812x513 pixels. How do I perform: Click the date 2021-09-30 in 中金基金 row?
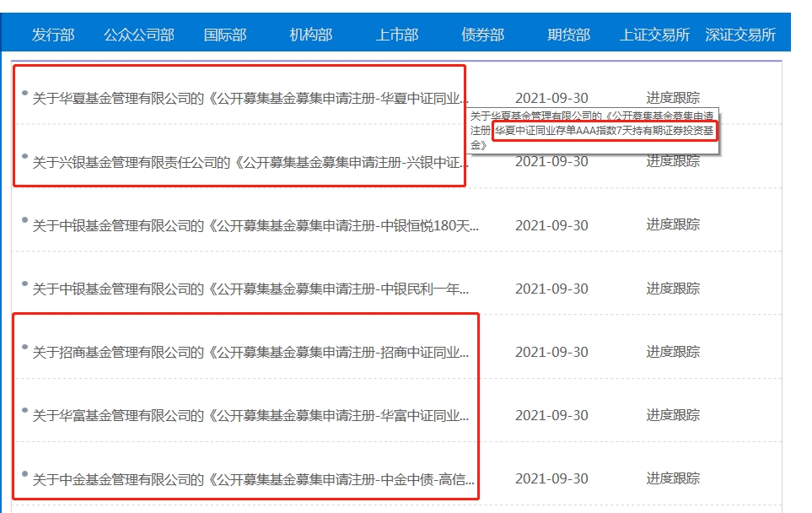(x=551, y=478)
